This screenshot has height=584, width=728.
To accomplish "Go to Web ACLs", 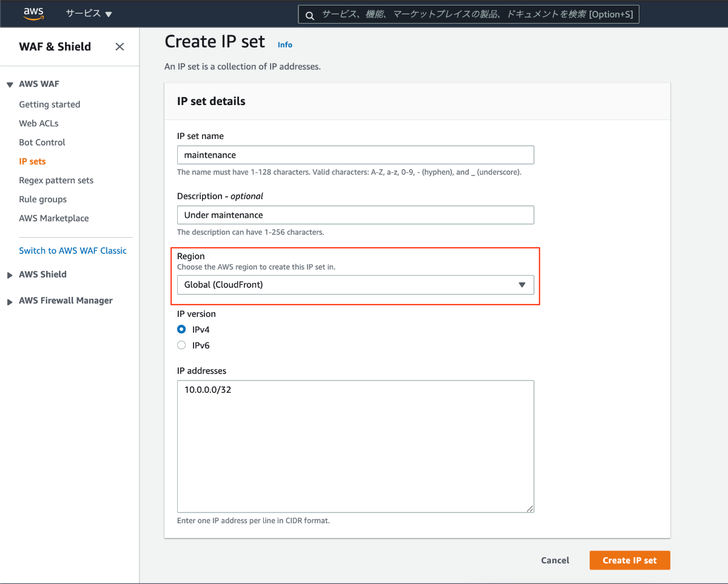I will click(x=39, y=123).
